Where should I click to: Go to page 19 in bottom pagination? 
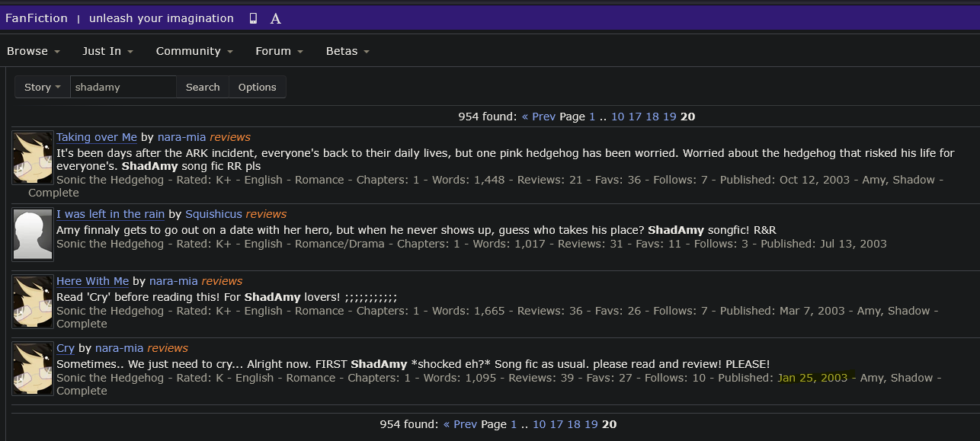point(591,424)
